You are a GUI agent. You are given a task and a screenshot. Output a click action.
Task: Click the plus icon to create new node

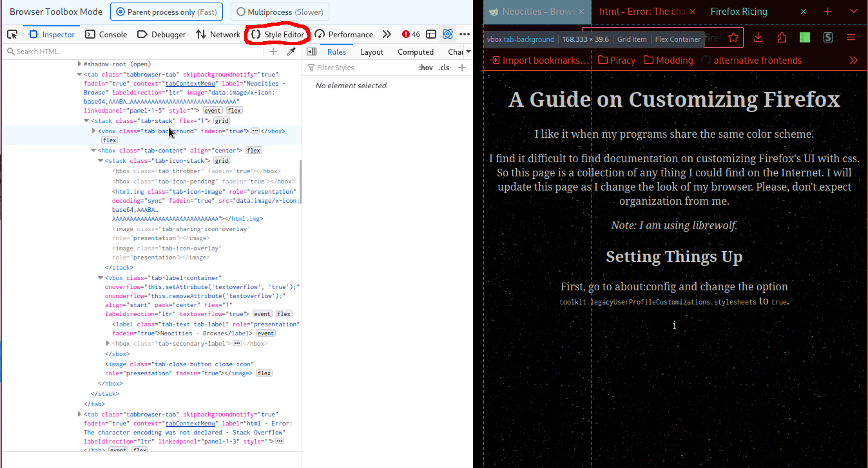click(273, 51)
